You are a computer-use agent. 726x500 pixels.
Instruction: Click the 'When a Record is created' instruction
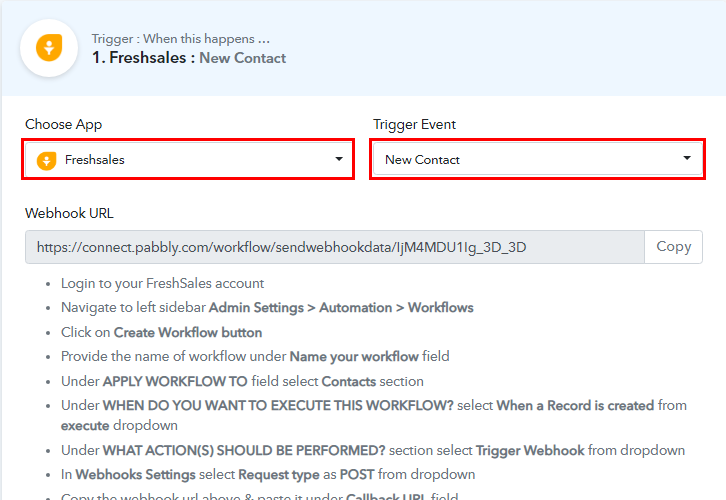pos(374,415)
